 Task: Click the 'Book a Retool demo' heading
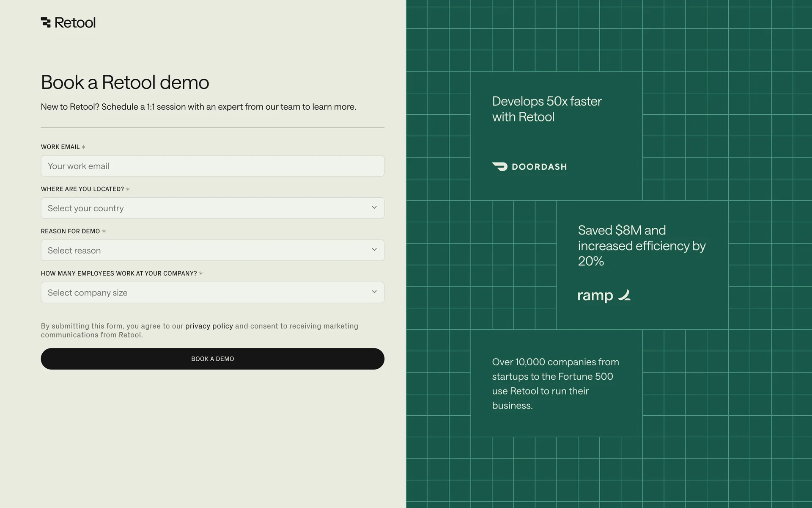point(125,83)
